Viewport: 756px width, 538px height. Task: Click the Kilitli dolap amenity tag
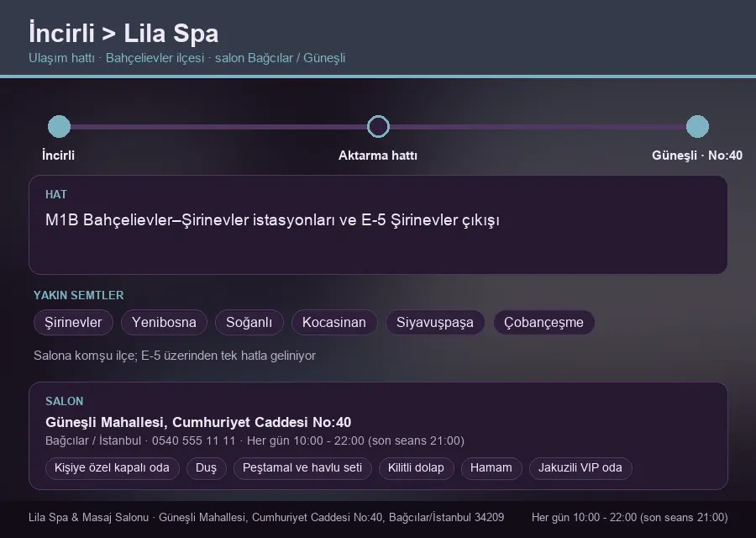point(416,468)
